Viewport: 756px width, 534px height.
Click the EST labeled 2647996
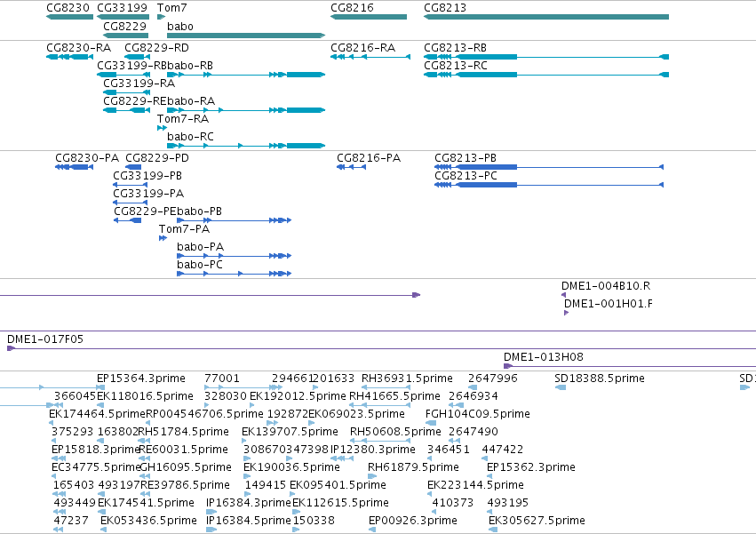493,379
